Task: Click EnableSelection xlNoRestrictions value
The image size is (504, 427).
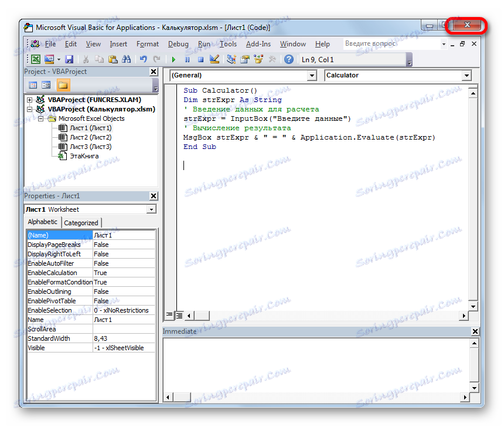Action: point(124,310)
